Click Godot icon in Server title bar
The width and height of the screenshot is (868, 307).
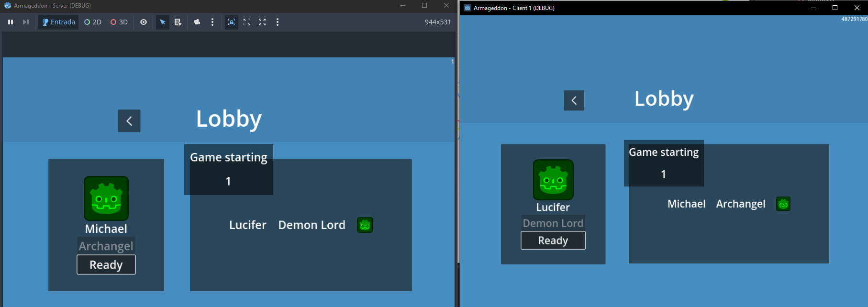(8, 5)
